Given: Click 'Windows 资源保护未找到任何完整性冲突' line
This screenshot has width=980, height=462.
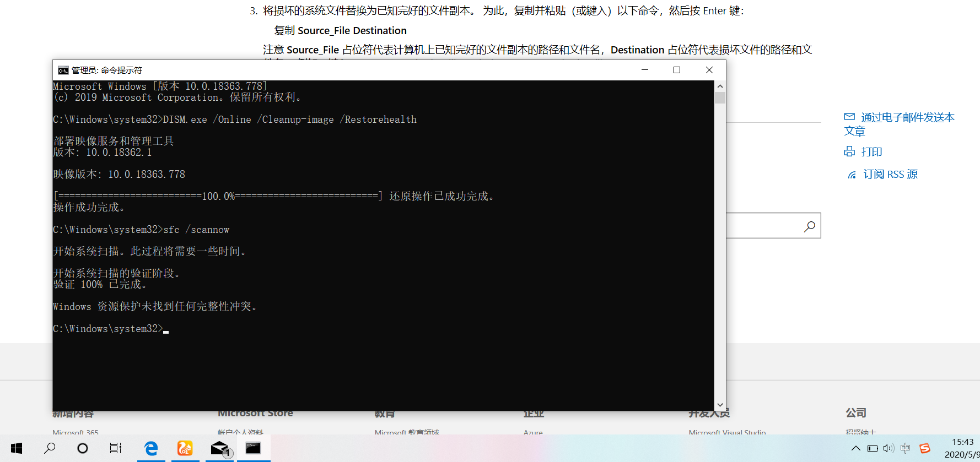Looking at the screenshot, I should pyautogui.click(x=155, y=306).
